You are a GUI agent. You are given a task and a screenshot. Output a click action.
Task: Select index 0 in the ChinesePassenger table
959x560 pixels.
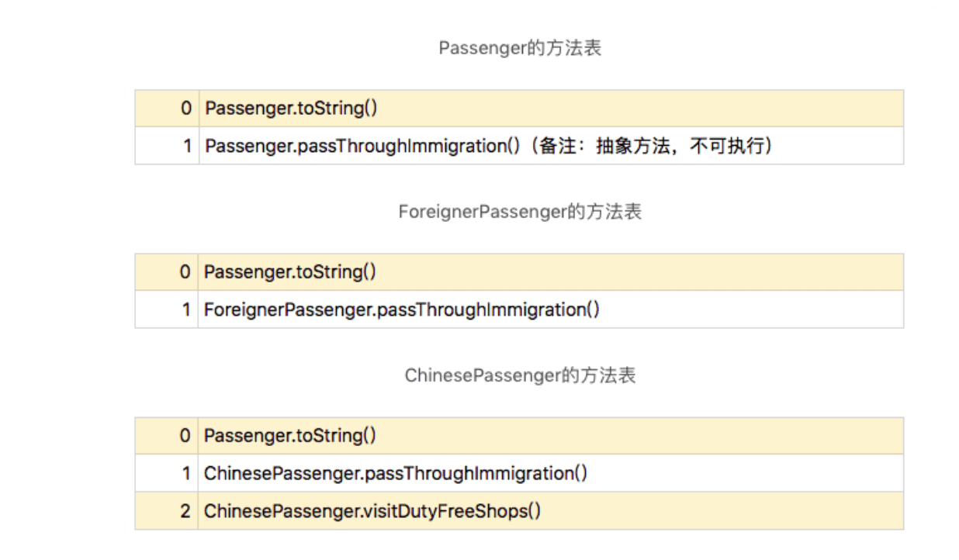pyautogui.click(x=185, y=436)
